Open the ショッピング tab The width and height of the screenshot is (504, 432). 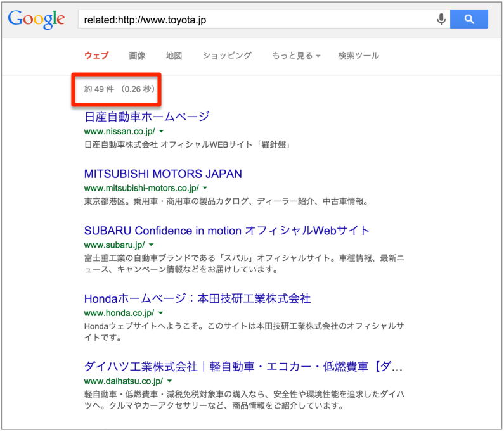(227, 56)
